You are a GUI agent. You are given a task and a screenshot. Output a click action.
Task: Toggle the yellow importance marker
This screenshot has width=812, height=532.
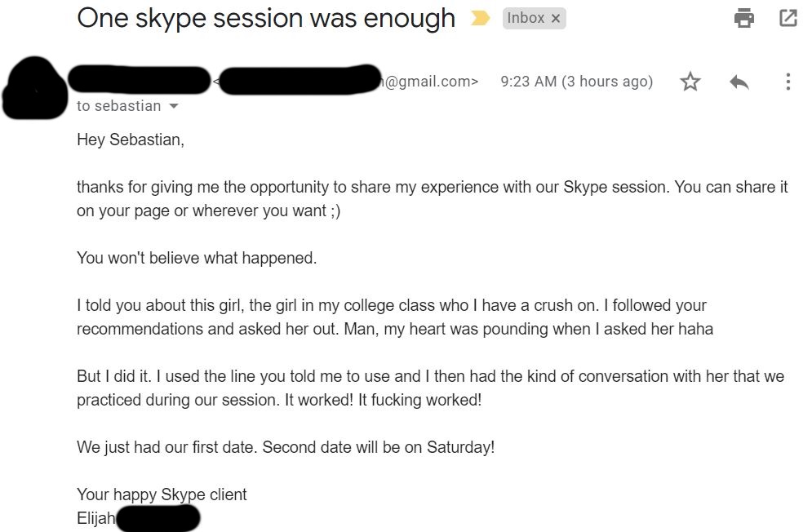pyautogui.click(x=481, y=19)
